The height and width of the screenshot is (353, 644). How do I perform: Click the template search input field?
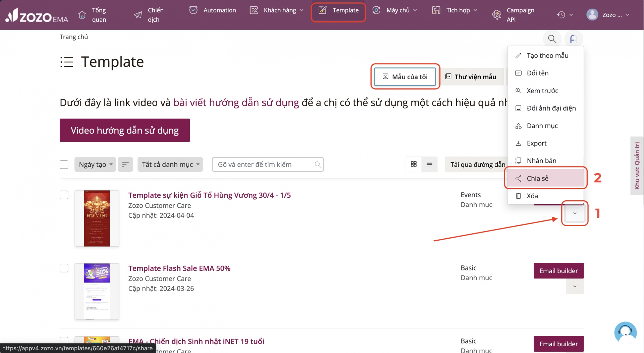(268, 164)
